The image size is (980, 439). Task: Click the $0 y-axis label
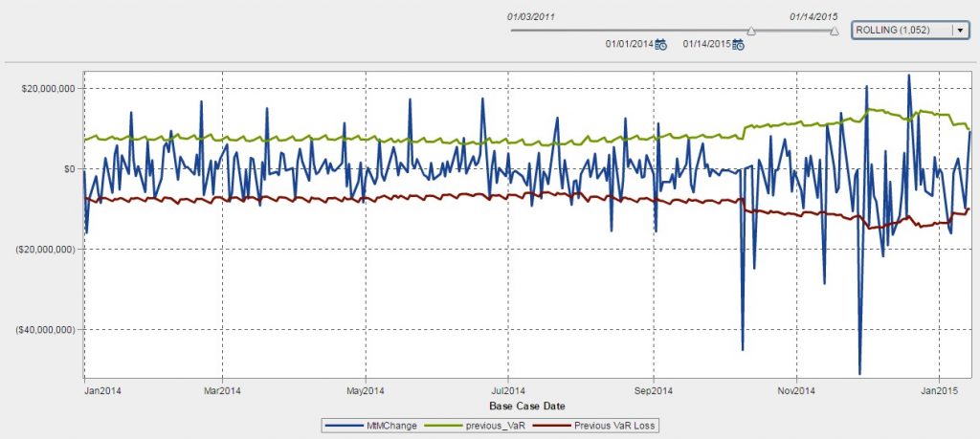coord(71,168)
